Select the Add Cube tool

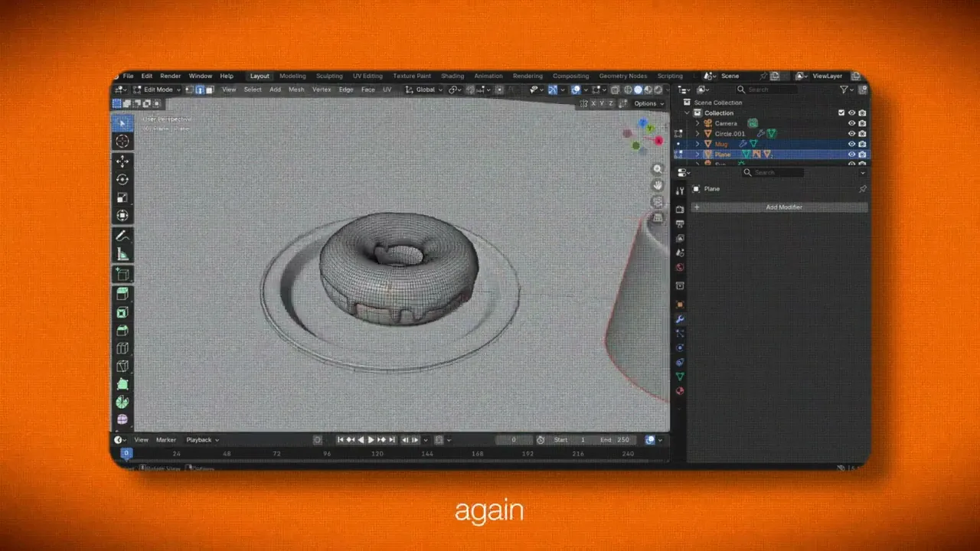(122, 274)
